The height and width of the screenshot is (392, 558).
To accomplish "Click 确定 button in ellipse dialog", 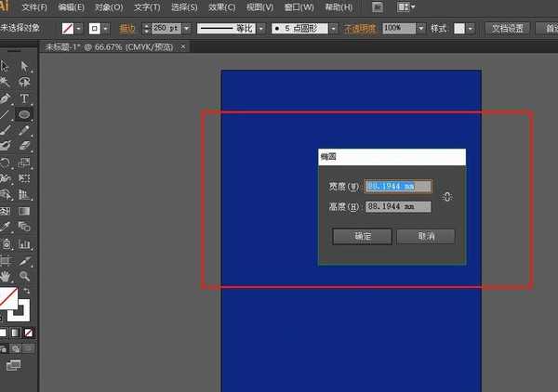I will coord(363,236).
